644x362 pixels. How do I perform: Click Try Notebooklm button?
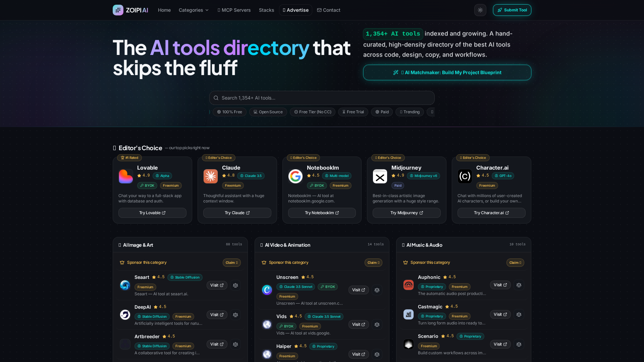[x=322, y=213]
